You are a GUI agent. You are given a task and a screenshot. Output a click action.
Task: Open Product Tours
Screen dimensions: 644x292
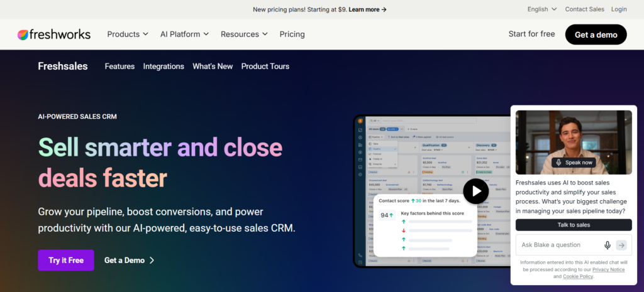tap(265, 66)
